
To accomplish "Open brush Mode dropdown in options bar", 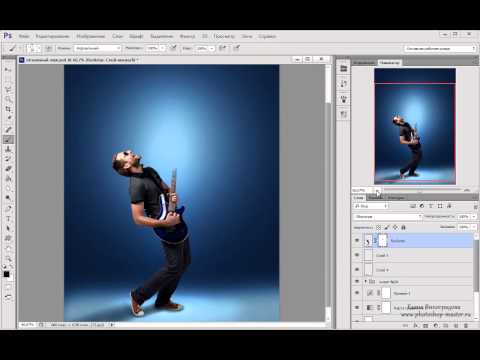I will click(97, 48).
